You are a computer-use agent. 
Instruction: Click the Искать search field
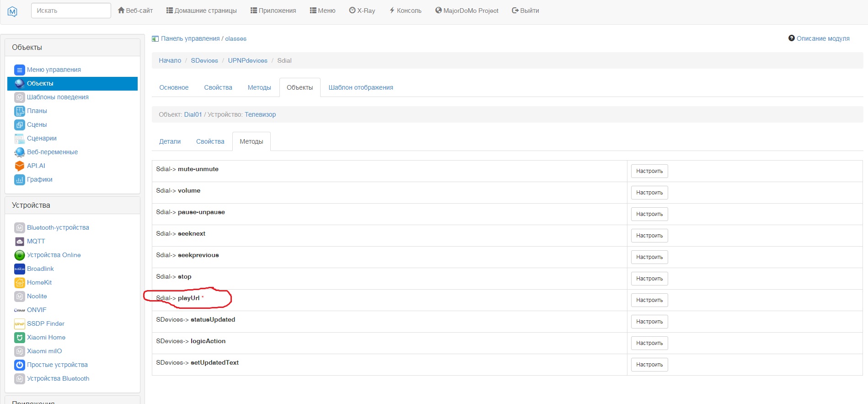(71, 11)
